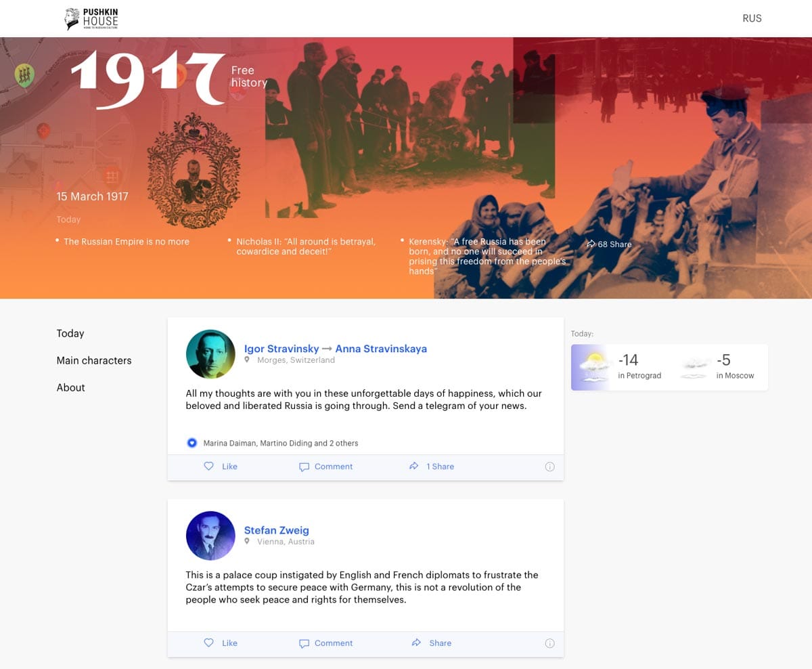Click the Pushkin House logo

[x=91, y=19]
